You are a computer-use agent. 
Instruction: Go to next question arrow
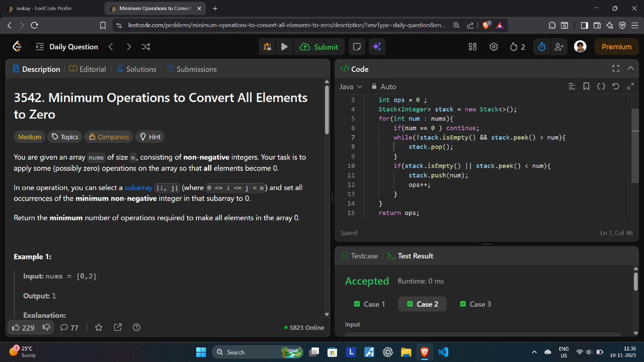[129, 47]
